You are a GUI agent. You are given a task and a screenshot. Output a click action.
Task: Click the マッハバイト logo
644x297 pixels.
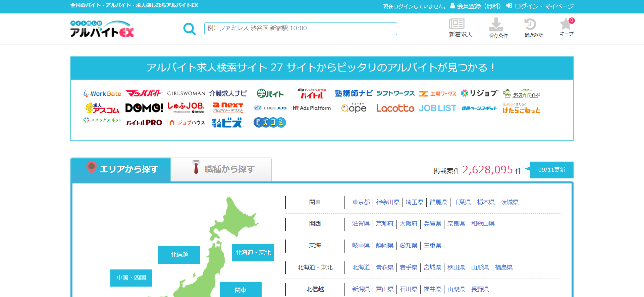pos(144,93)
